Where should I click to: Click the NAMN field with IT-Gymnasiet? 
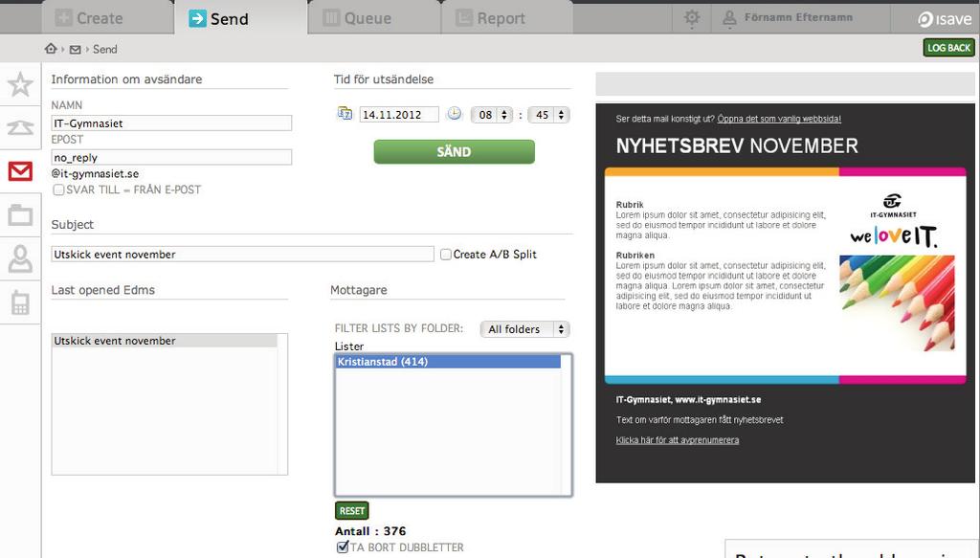click(x=171, y=123)
